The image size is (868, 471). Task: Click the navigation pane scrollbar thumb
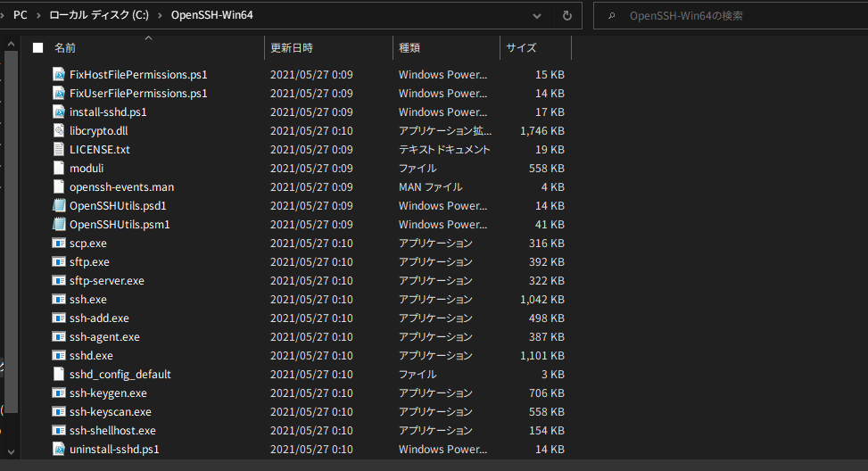tap(11, 232)
